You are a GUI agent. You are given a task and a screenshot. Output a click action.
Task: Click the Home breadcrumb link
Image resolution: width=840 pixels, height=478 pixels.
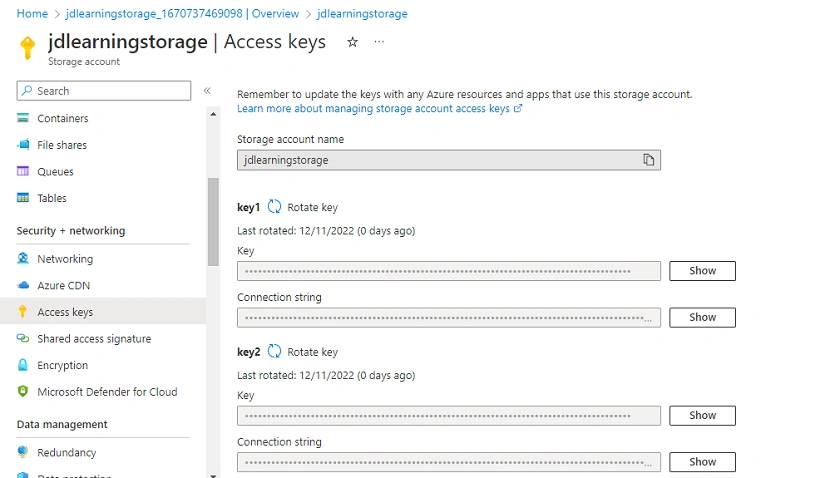32,13
